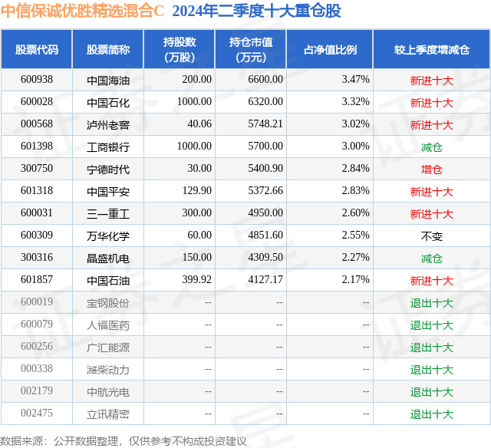Image resolution: width=491 pixels, height=448 pixels.
Task: Click stock name 泸州老窖
Action: tap(108, 125)
